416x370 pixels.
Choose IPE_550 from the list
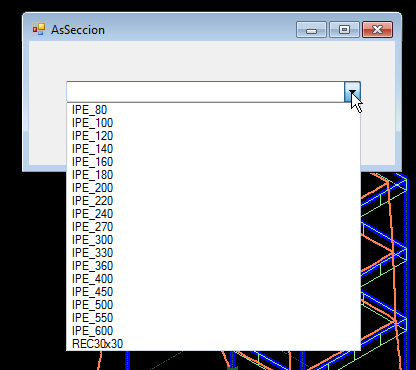tap(213, 318)
